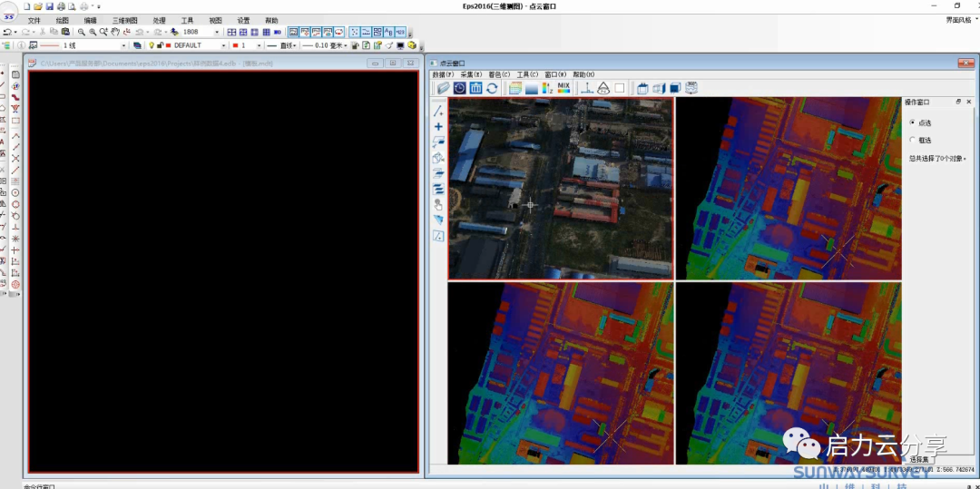Open the 1 线 line type dropdown
The height and width of the screenshot is (489, 980).
123,45
